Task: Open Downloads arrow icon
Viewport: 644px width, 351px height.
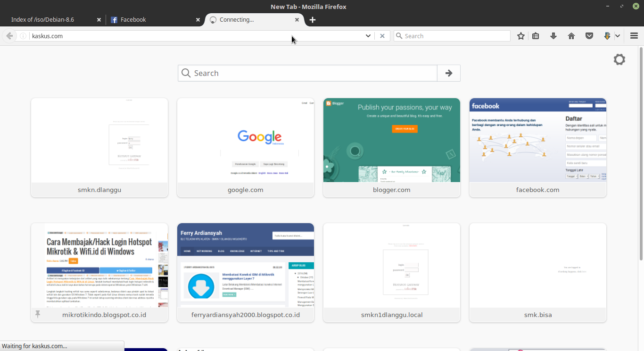Action: tap(553, 36)
